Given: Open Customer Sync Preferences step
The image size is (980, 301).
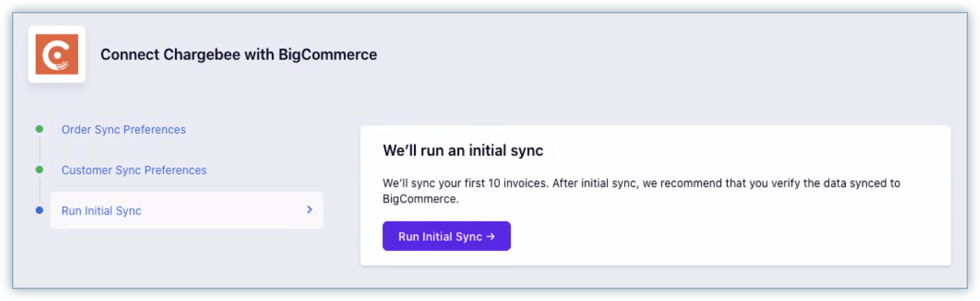Looking at the screenshot, I should pos(134,170).
